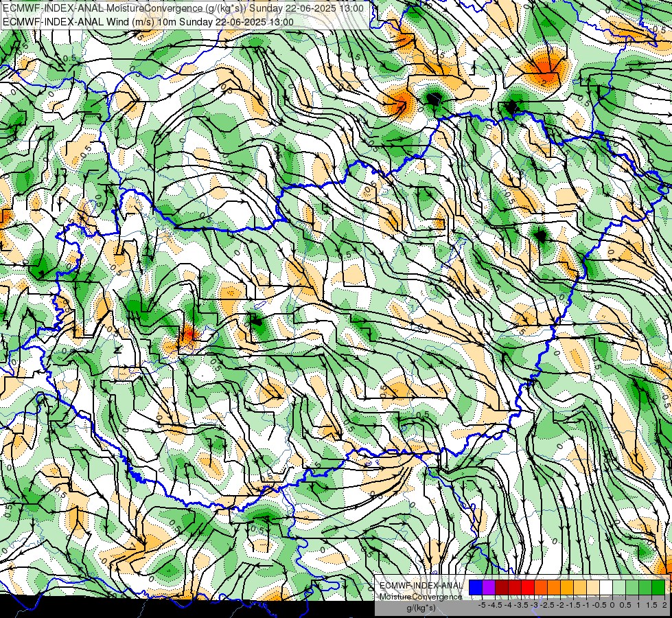Click the legend tick label 0
The width and height of the screenshot is (672, 618).
click(x=612, y=605)
